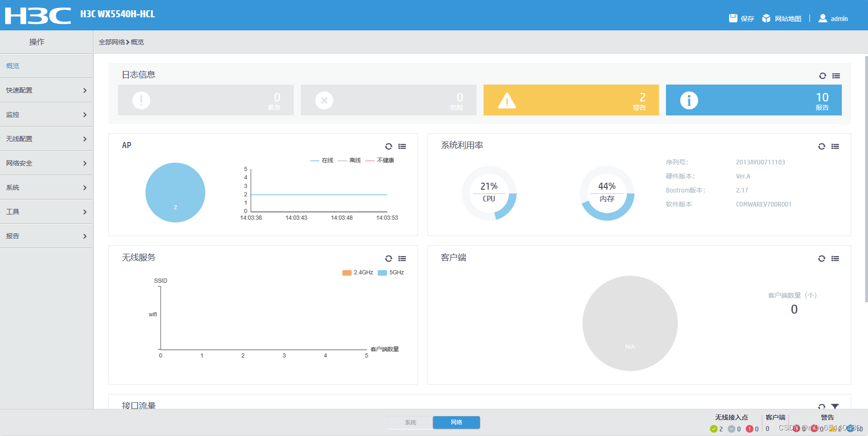Switch to the 网络 bottom tab
868x436 pixels.
456,422
